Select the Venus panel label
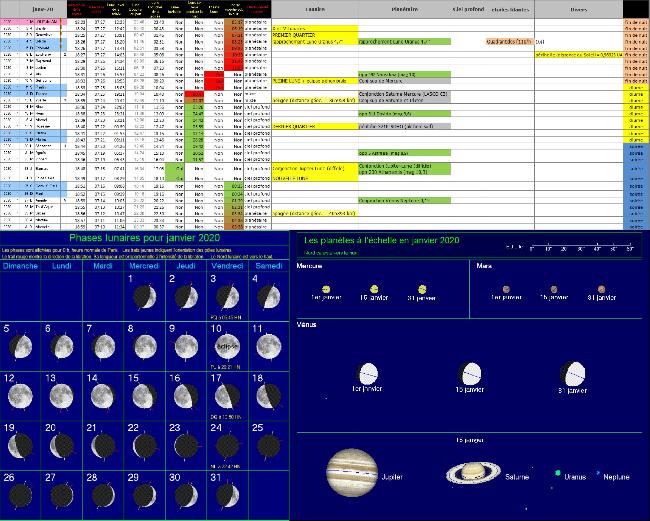This screenshot has width=650, height=521. click(x=307, y=325)
